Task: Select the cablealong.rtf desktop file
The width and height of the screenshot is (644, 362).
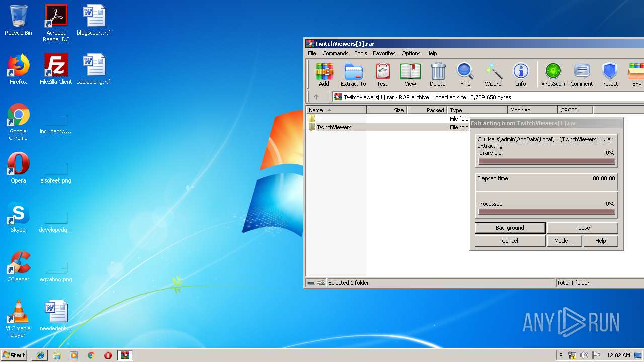Action: click(x=94, y=69)
